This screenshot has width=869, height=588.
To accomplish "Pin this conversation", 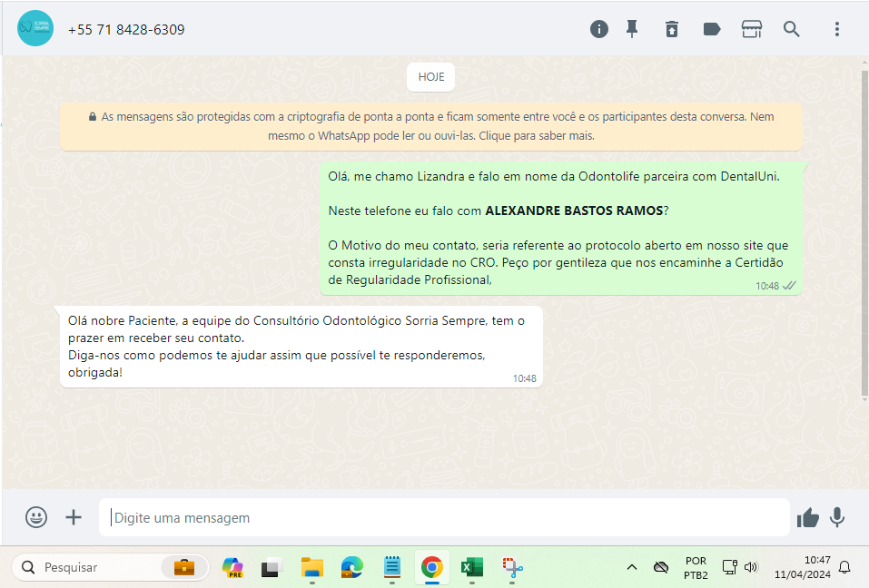I will click(x=632, y=29).
